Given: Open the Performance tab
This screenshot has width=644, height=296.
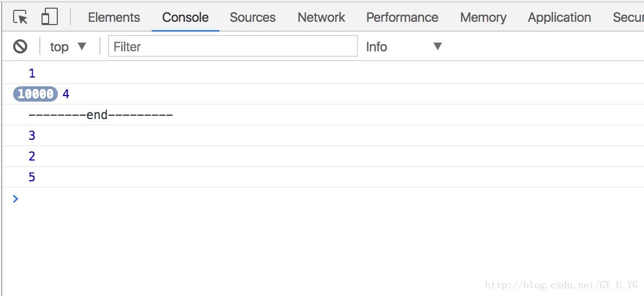Looking at the screenshot, I should (402, 17).
